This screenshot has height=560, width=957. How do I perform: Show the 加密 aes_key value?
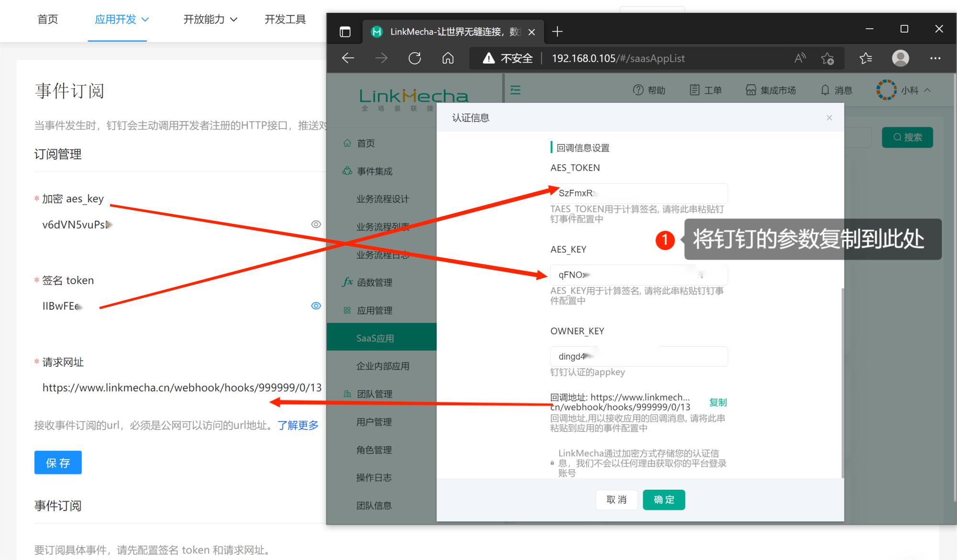(x=316, y=224)
